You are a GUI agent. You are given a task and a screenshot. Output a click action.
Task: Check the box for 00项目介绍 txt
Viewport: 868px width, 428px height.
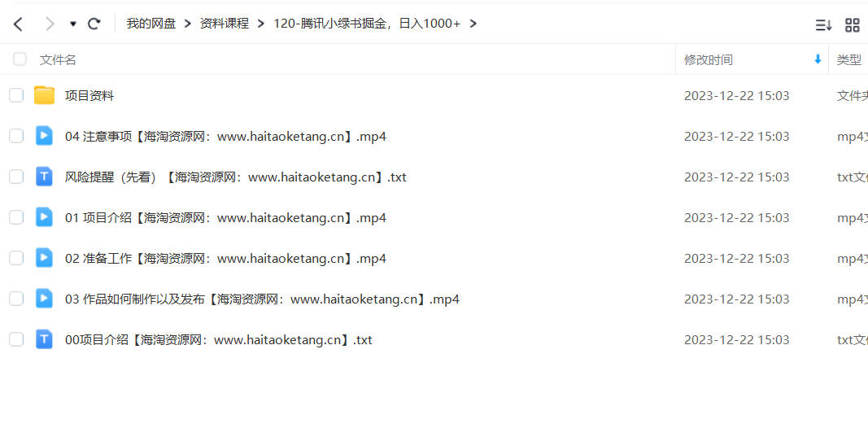pyautogui.click(x=16, y=338)
